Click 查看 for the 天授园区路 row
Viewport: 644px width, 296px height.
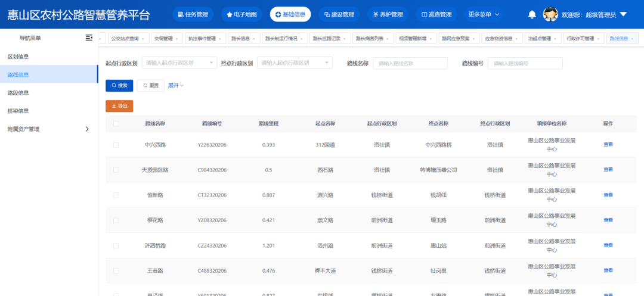click(608, 169)
